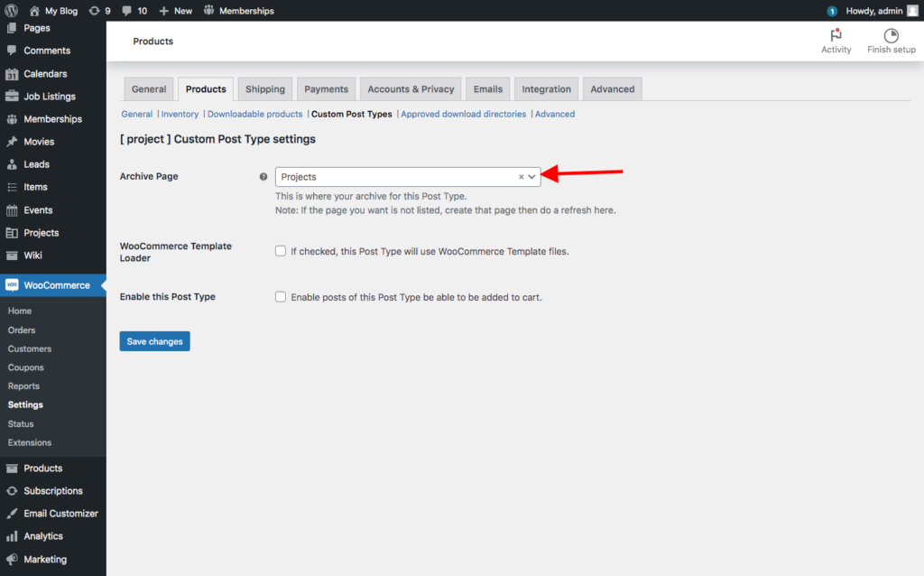The height and width of the screenshot is (576, 924).
Task: Open Downloadable products link
Action: point(254,115)
